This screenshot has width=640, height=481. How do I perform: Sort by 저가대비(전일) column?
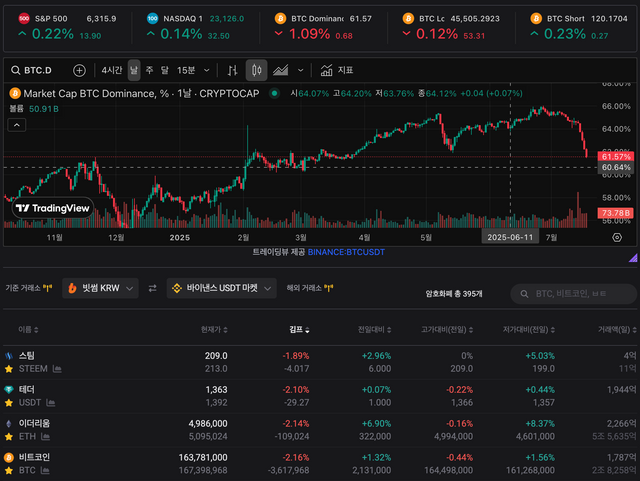[x=529, y=330]
